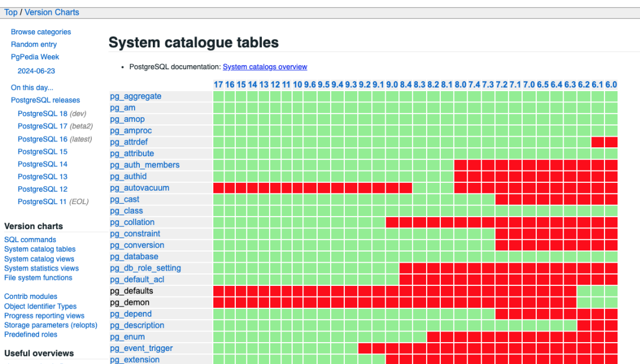The image size is (640, 364).
Task: Open the SQL commands version chart
Action: click(x=30, y=240)
